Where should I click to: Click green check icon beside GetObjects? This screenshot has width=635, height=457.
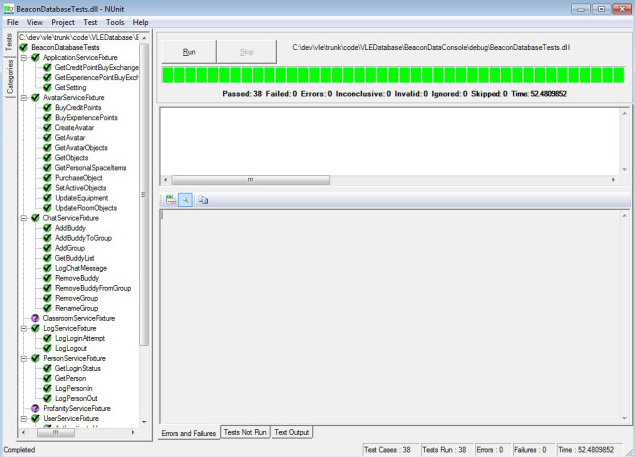point(47,158)
